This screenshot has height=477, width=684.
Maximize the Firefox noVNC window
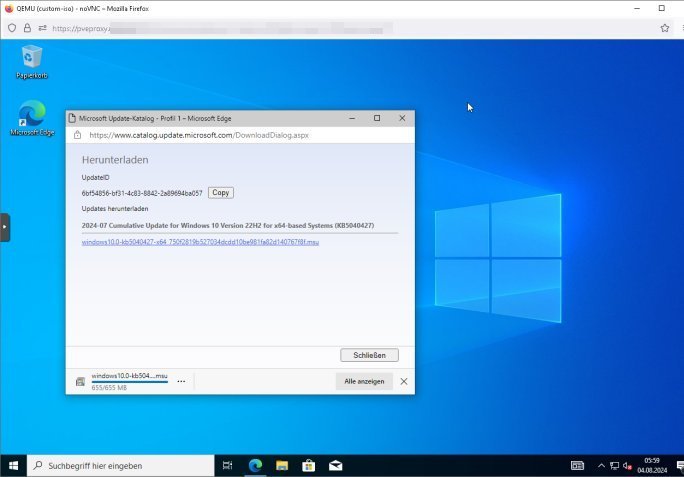[662, 8]
